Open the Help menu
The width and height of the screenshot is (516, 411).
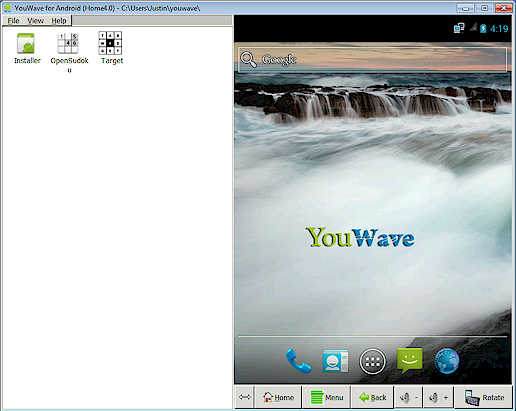pos(59,21)
